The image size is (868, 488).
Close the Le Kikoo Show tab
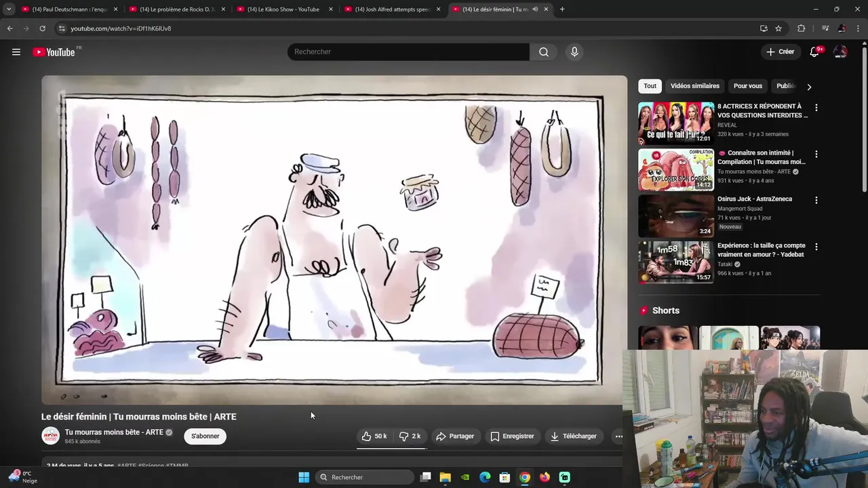click(331, 9)
